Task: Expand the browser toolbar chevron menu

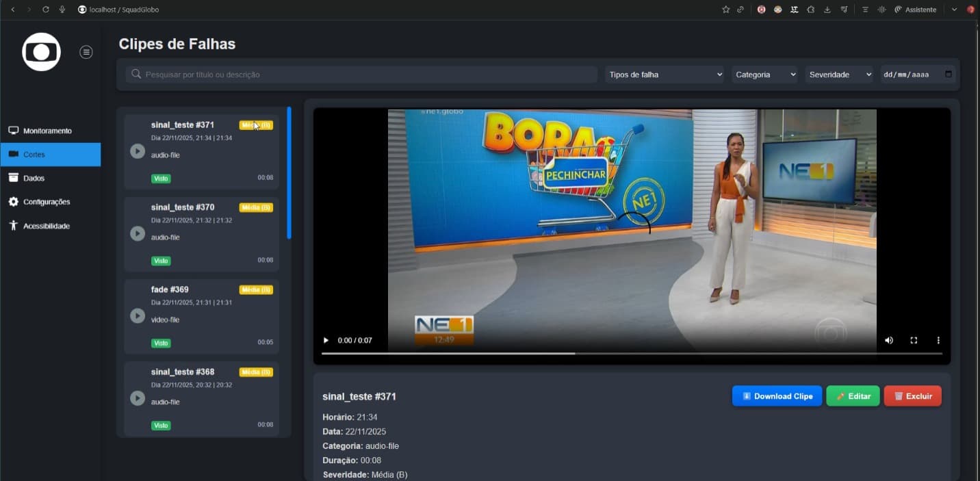Action: coord(954,10)
